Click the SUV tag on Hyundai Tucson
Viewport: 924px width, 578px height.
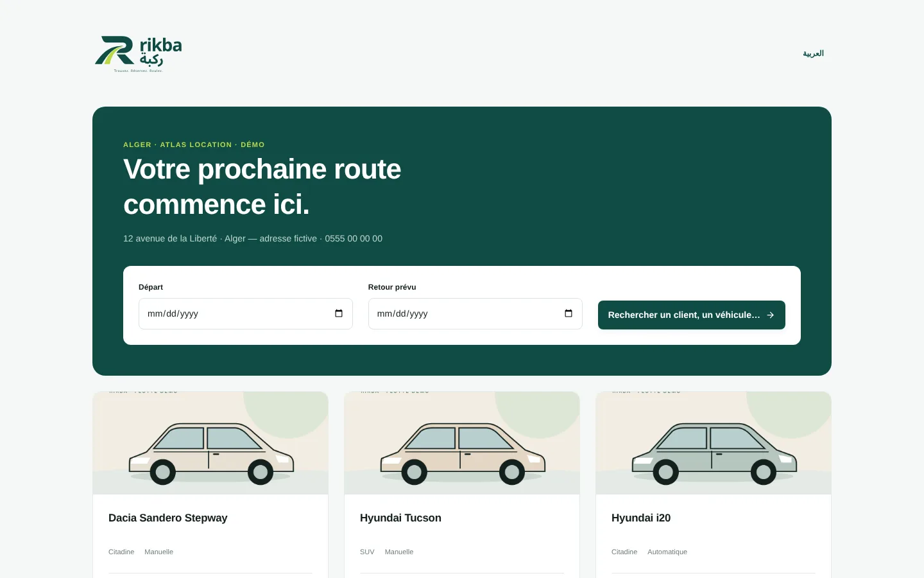tap(367, 552)
